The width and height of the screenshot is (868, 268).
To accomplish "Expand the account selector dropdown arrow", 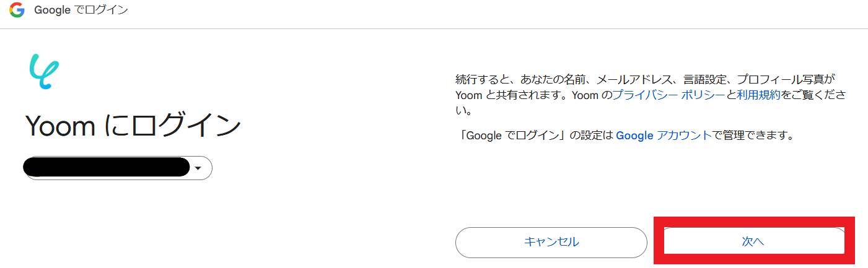I will pos(198,168).
